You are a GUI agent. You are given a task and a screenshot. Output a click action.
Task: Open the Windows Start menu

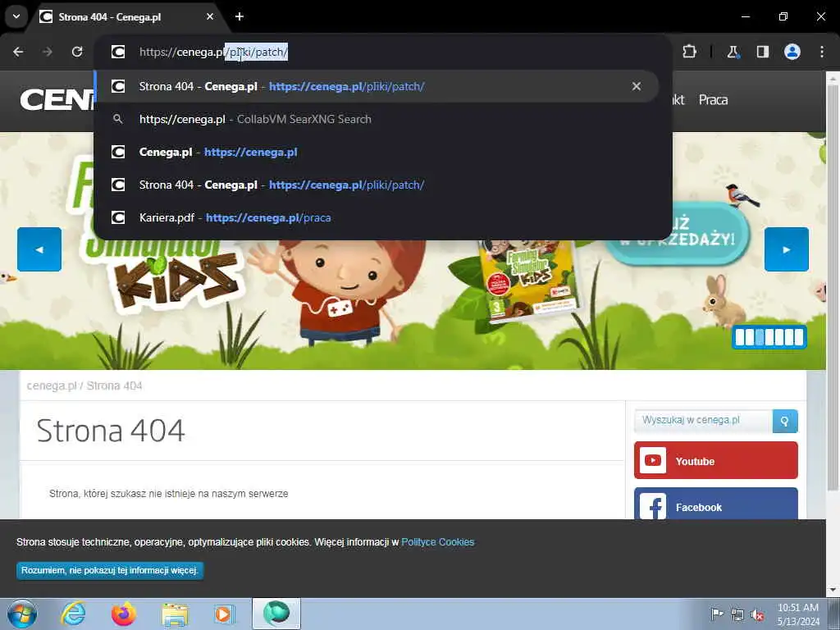click(22, 614)
